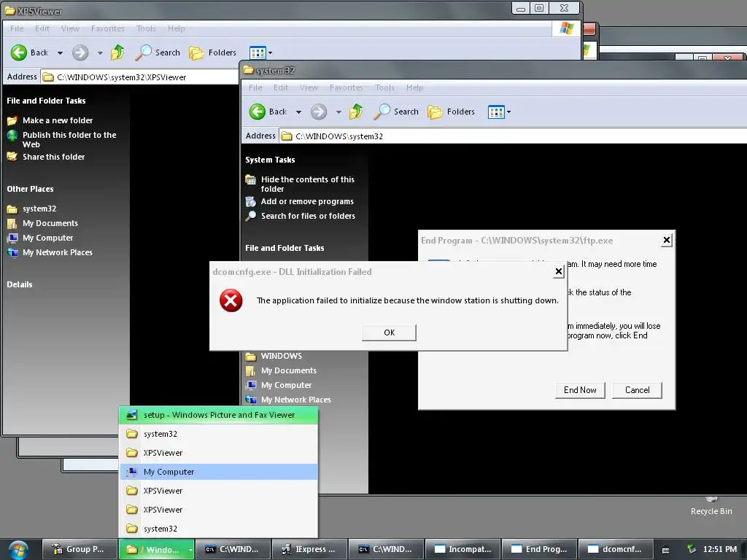Click IExpress taskbar button
Viewport: 747px width, 560px height.
coord(309,549)
